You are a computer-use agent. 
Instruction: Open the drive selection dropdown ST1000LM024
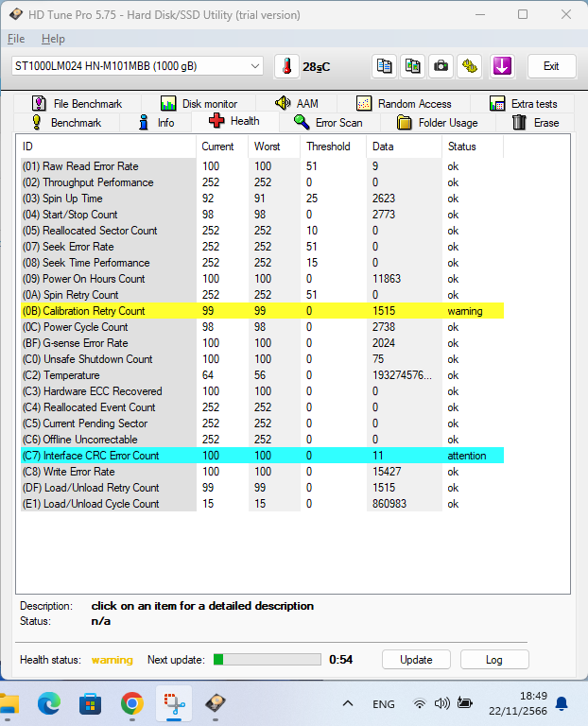click(x=137, y=66)
